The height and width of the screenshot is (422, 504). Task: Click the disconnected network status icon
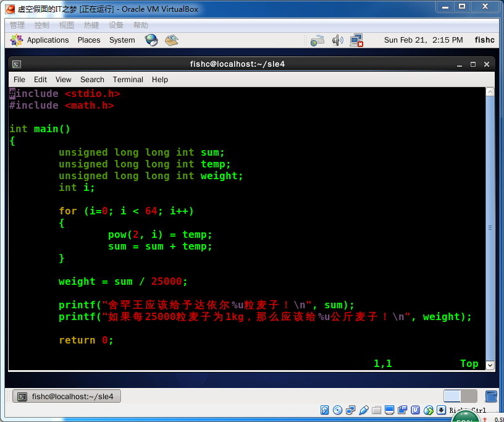[356, 40]
